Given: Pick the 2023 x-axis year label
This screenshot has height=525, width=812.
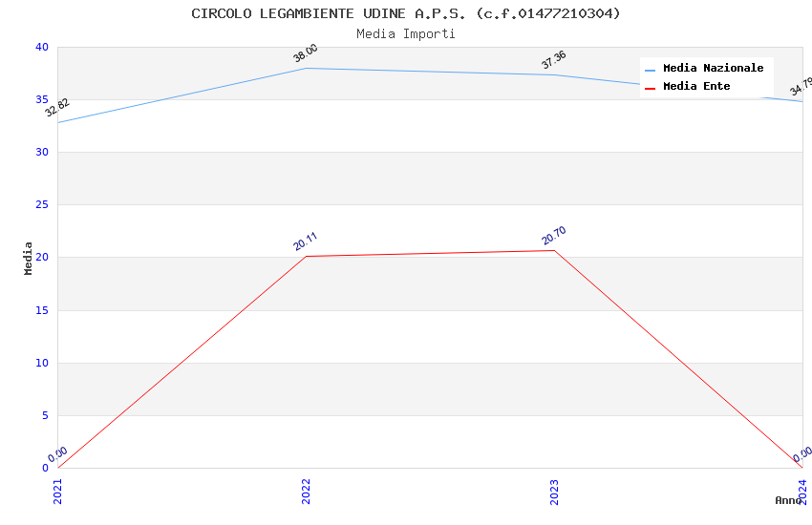Looking at the screenshot, I should (x=554, y=492).
